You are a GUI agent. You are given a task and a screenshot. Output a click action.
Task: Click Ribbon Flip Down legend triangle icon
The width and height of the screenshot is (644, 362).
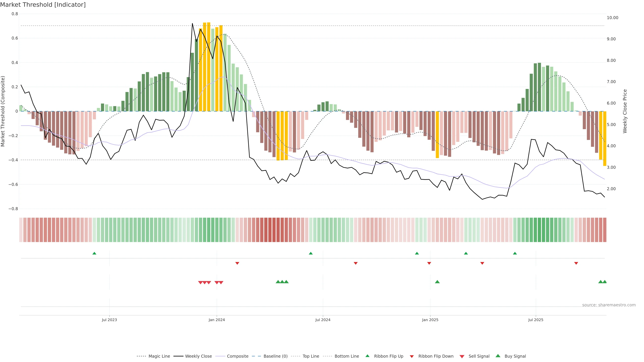click(x=412, y=356)
